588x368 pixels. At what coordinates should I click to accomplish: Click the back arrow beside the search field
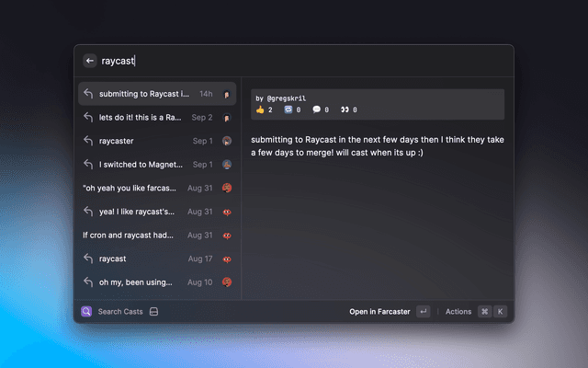(90, 61)
